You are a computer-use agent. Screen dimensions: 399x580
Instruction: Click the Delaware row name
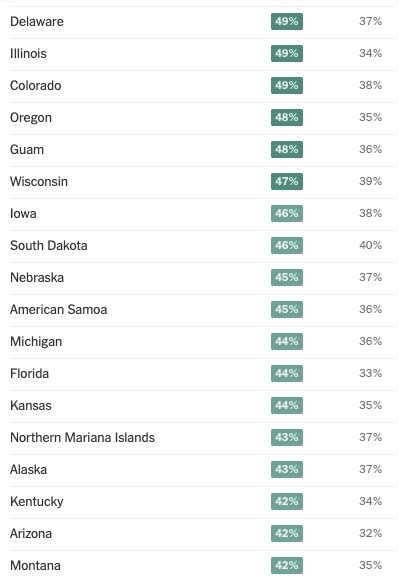[x=37, y=21]
